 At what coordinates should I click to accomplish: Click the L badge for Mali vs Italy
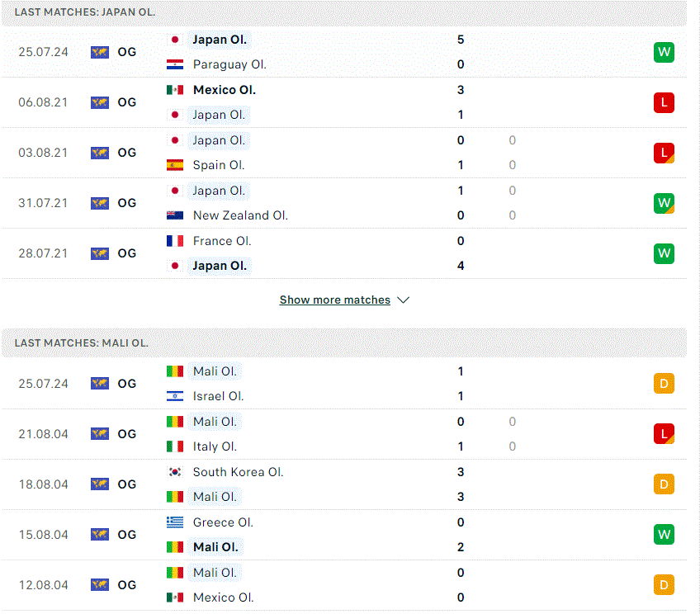pyautogui.click(x=664, y=434)
